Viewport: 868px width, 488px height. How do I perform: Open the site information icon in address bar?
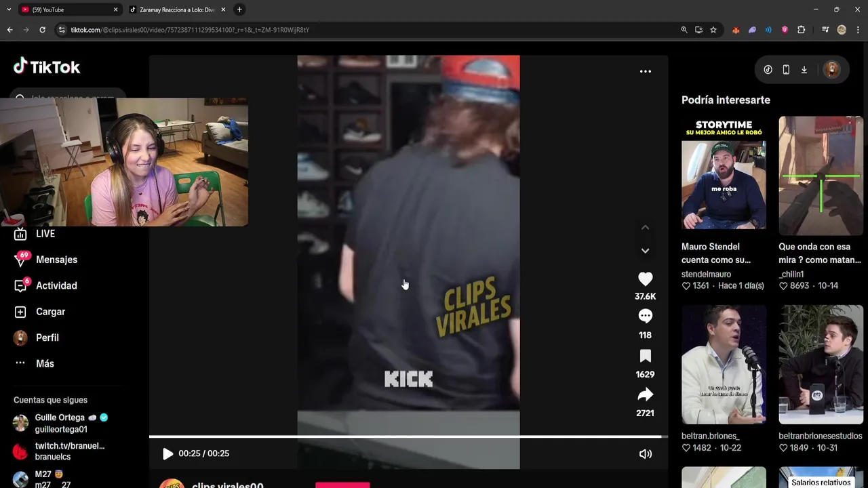coord(62,30)
